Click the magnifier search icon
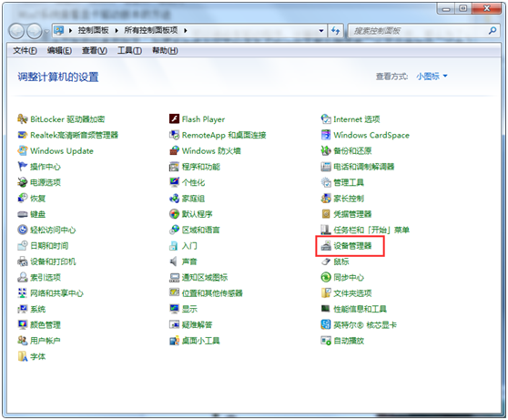Viewport: 508px width, 420px height. click(x=493, y=31)
